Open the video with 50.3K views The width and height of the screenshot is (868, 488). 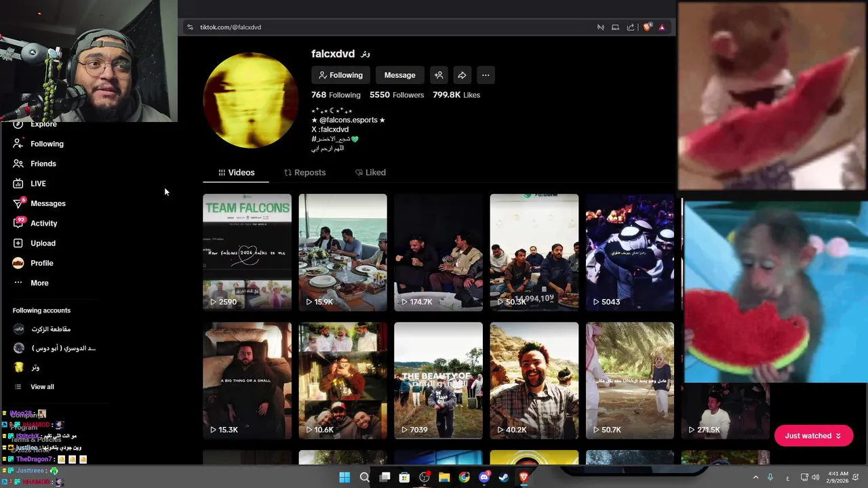[534, 252]
